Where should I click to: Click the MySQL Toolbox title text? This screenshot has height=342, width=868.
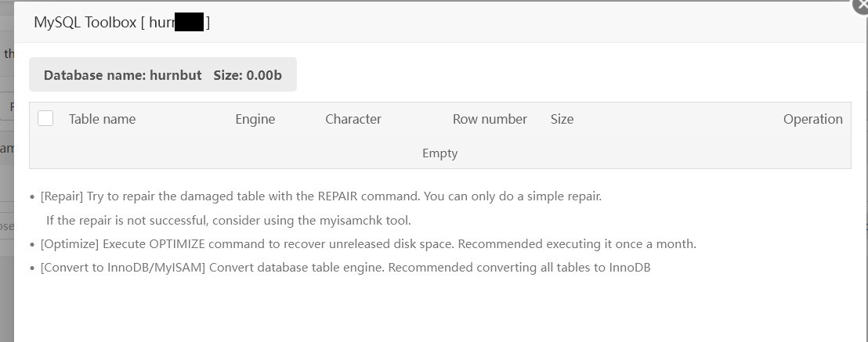85,22
